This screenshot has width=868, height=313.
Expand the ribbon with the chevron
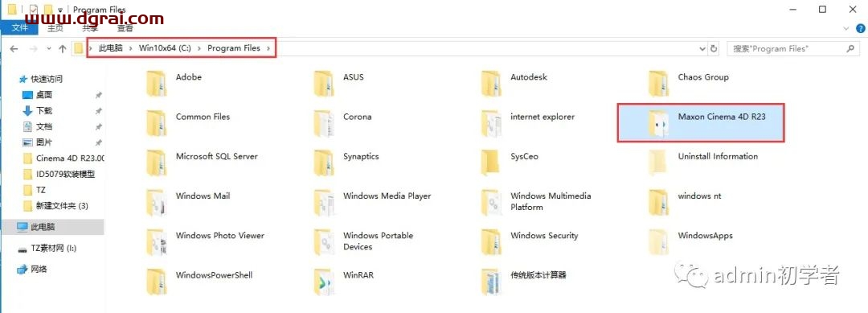[845, 27]
